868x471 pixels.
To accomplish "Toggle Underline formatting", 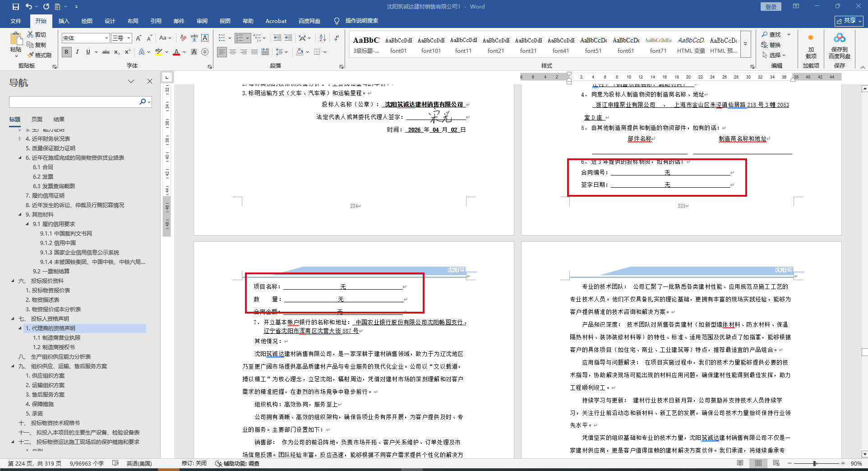I will (x=88, y=52).
